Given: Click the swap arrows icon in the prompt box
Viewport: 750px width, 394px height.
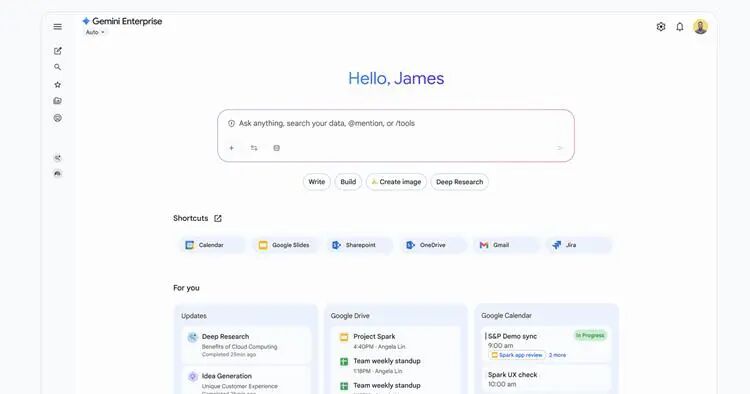Looking at the screenshot, I should pos(254,148).
